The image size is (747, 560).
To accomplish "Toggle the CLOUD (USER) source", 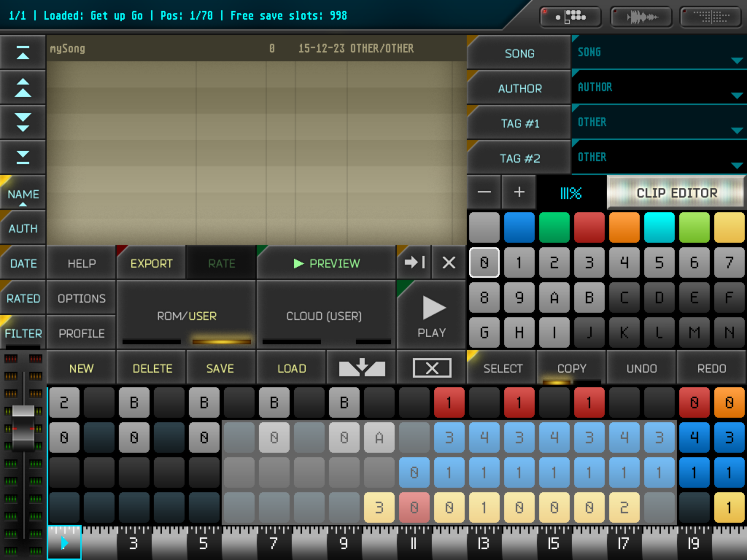I will [324, 316].
